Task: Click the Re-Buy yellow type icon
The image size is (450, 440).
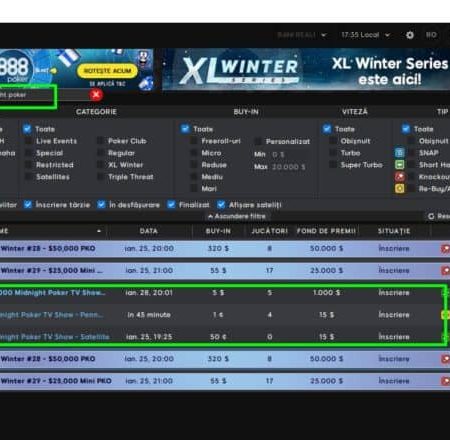Action: (400, 189)
